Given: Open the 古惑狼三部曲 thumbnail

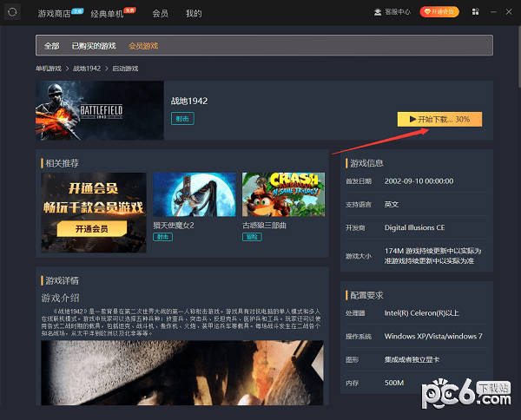Looking at the screenshot, I should click(283, 194).
